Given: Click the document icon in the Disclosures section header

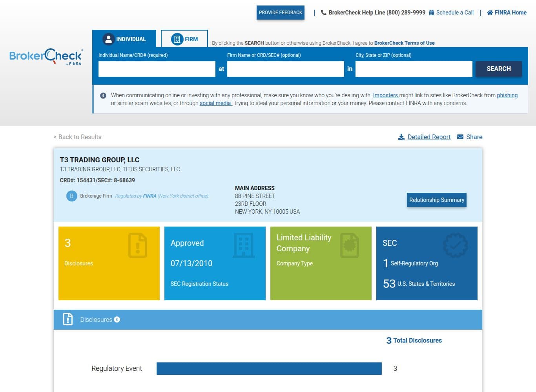Looking at the screenshot, I should [68, 319].
